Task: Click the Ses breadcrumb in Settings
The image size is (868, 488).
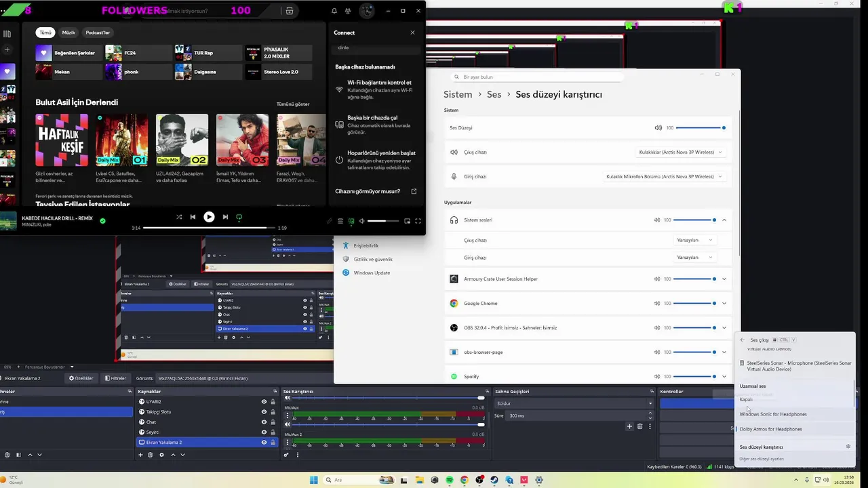Action: click(494, 94)
